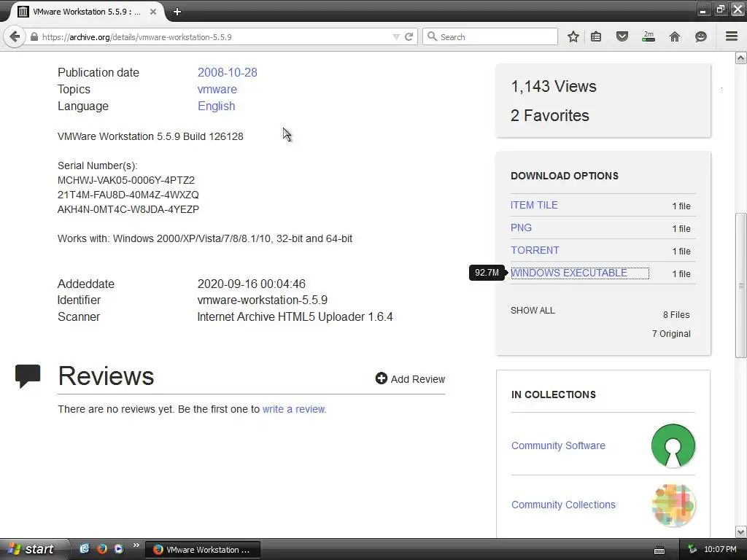The image size is (747, 560).
Task: Save page to Pocket icon
Action: pyautogui.click(x=622, y=36)
